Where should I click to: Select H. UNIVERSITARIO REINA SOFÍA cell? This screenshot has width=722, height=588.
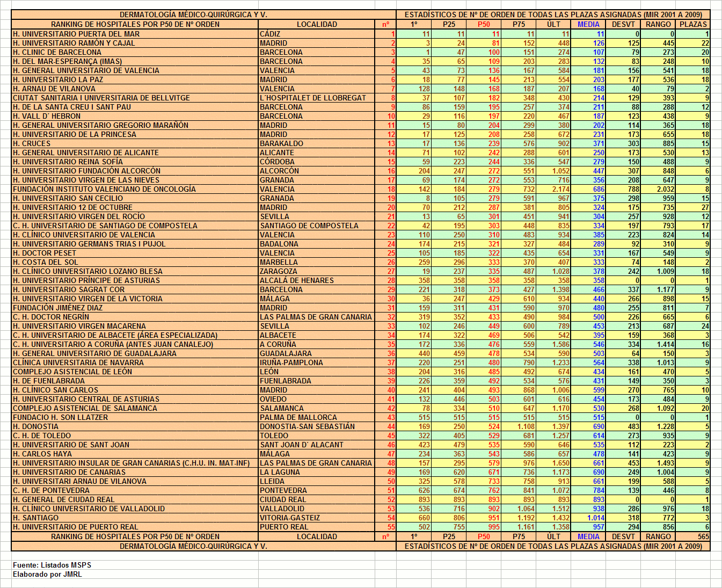pos(135,162)
